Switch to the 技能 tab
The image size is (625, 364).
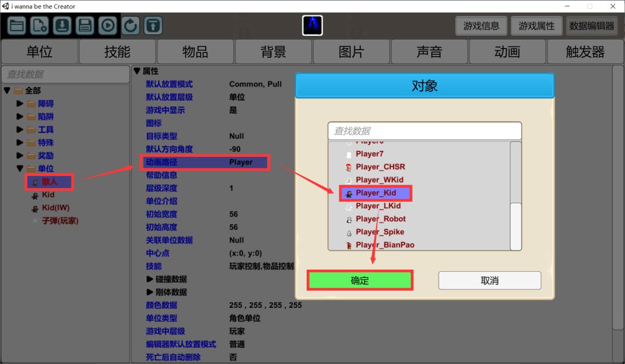pos(117,52)
